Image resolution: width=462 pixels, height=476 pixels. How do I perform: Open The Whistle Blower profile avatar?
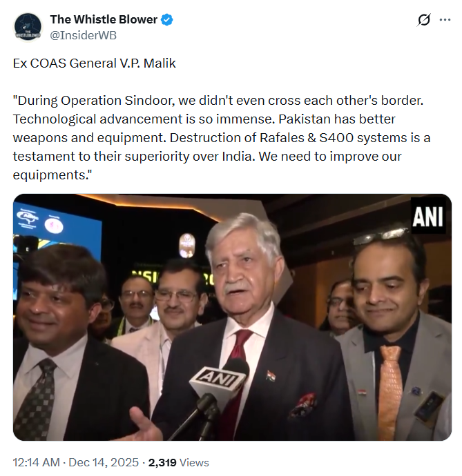(x=28, y=28)
